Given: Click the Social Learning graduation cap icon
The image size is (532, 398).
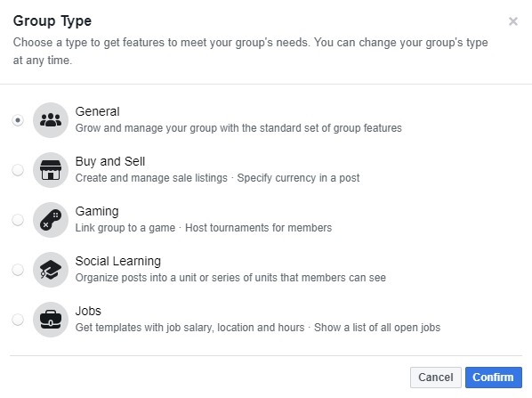Looking at the screenshot, I should click(x=51, y=270).
